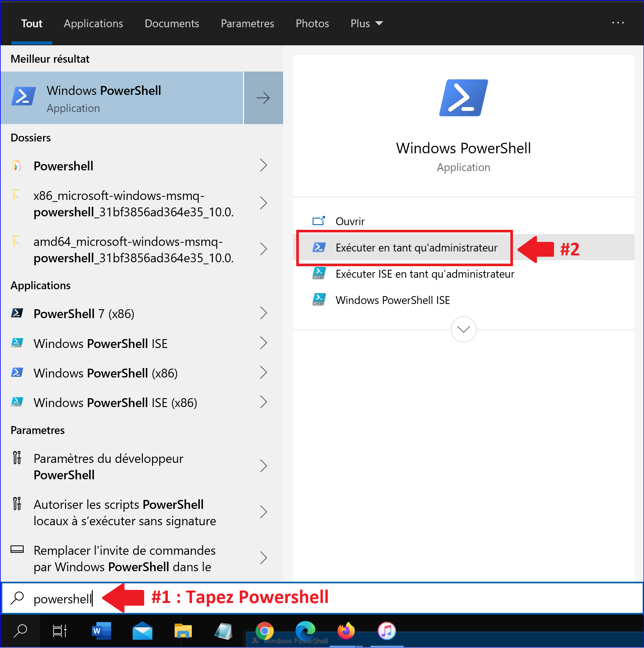Switch to the Applications tab
This screenshot has height=648, width=644.
pyautogui.click(x=93, y=24)
